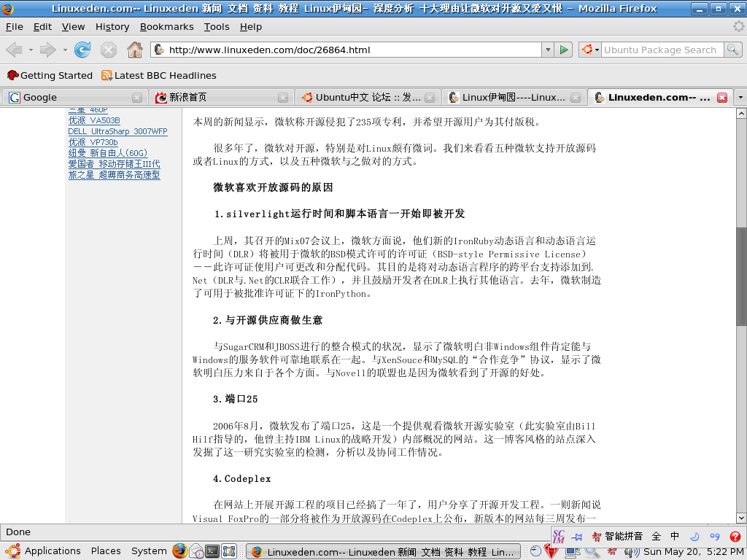This screenshot has height=560, width=747.
Task: Close the Ubuntu中文 论坛 tab
Action: [x=430, y=98]
